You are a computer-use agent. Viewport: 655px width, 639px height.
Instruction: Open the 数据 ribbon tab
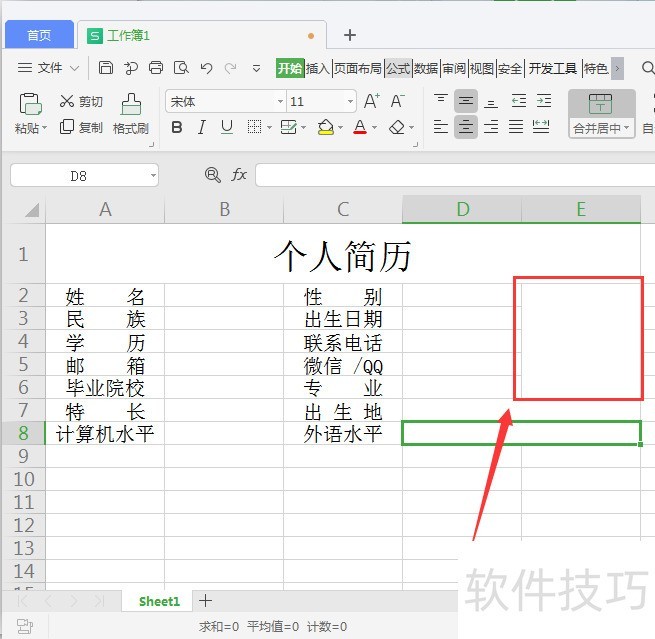tap(426, 68)
